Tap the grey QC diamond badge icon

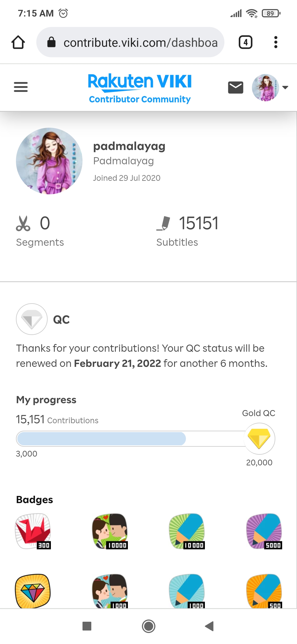32,319
